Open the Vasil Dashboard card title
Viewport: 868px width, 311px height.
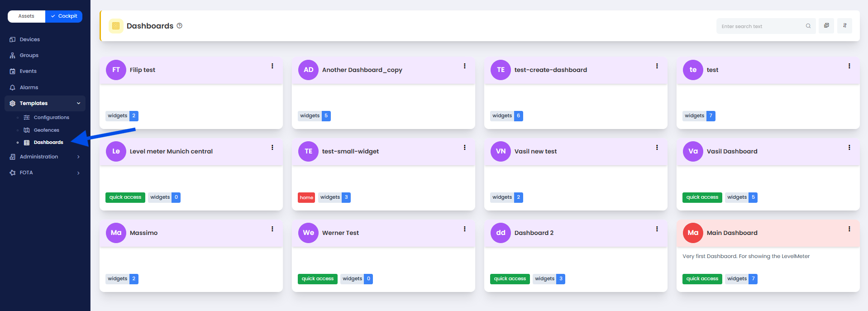(732, 152)
